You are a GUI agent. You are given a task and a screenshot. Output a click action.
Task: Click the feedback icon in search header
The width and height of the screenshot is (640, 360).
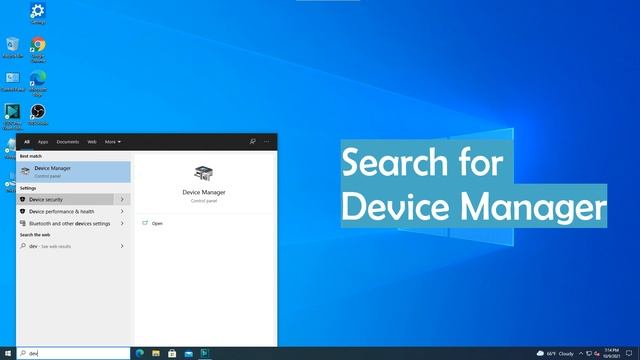coord(253,142)
